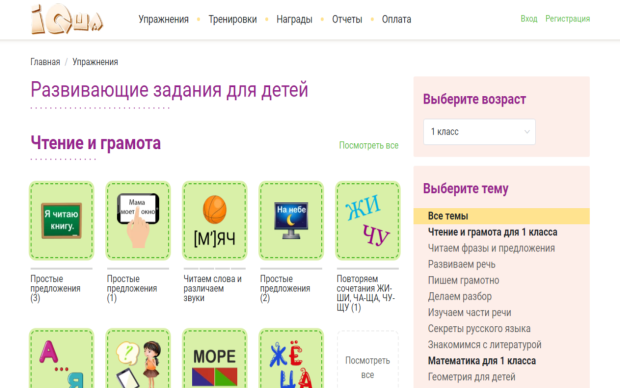620x388 pixels.
Task: Select 'Изучаем части речи' topic
Action: (469, 312)
